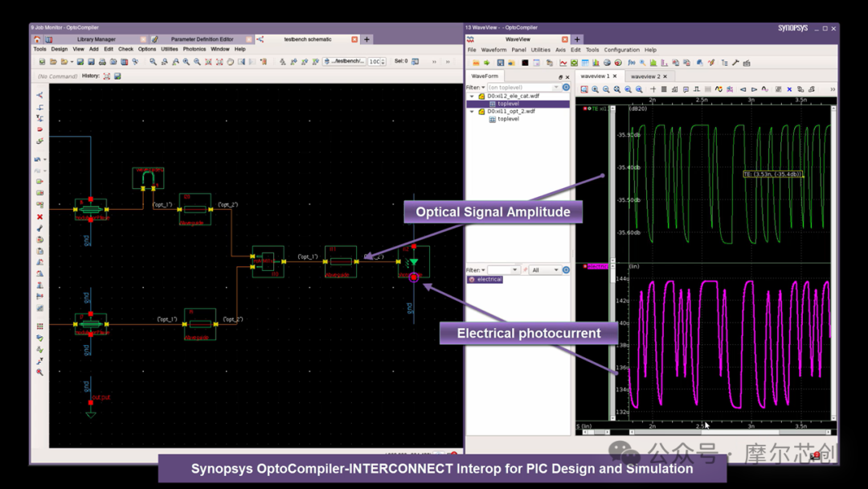Click the zoom value stepper in schematic toolbar

[383, 61]
